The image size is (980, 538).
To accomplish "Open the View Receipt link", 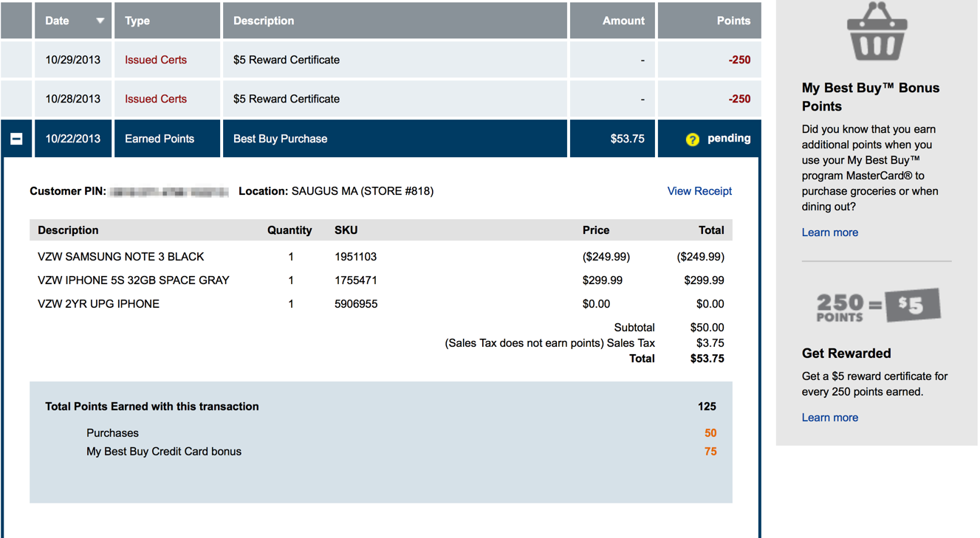I will click(x=699, y=191).
